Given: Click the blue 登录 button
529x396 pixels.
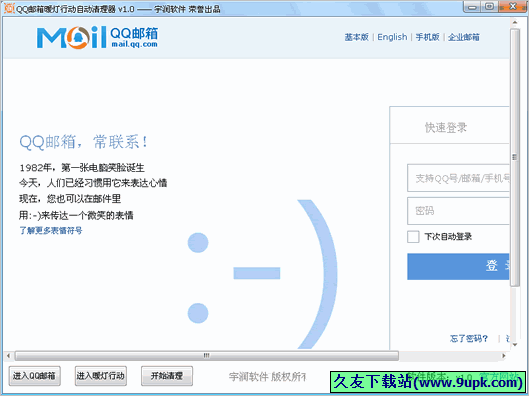Looking at the screenshot, I should [x=458, y=266].
